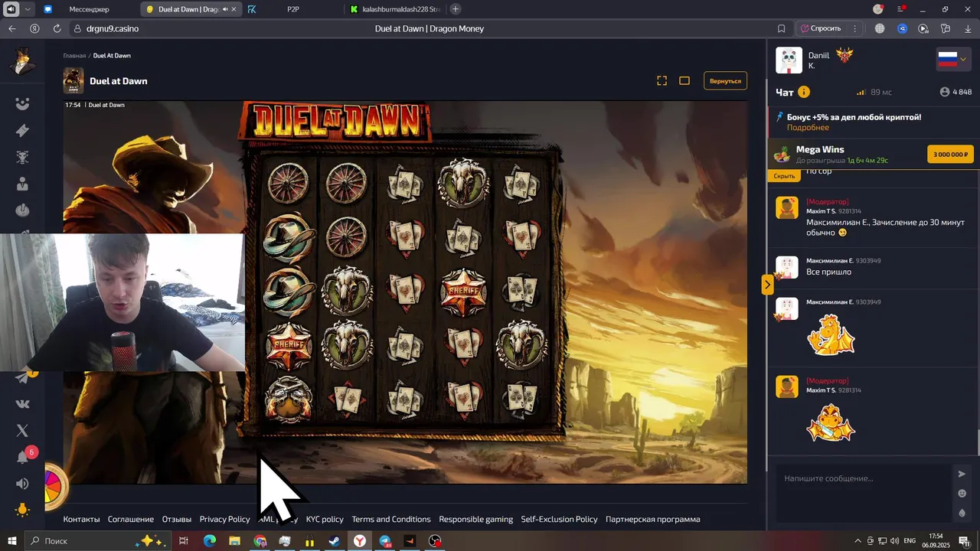This screenshot has width=980, height=551.
Task: Open Self-Exclusion Policy footer link
Action: [x=560, y=519]
